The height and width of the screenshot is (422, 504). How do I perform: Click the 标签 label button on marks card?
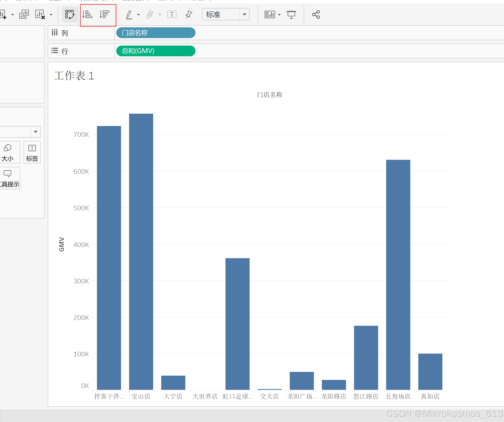[32, 152]
